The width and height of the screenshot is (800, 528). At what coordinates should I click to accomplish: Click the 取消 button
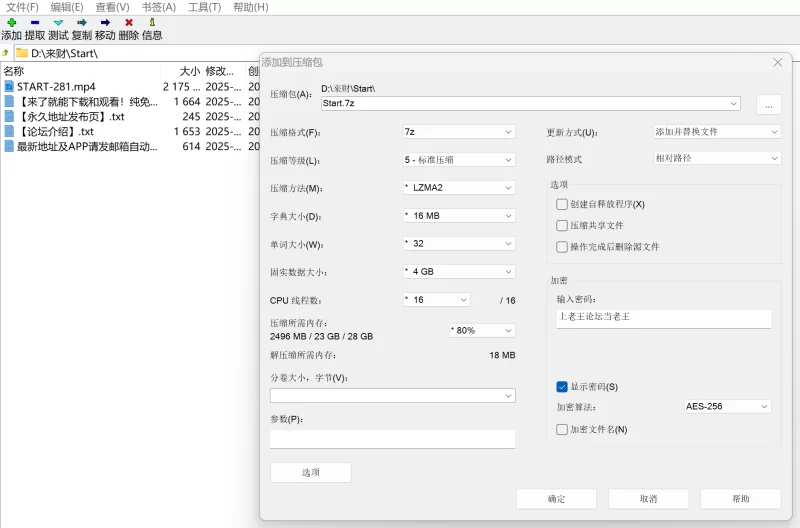click(648, 498)
